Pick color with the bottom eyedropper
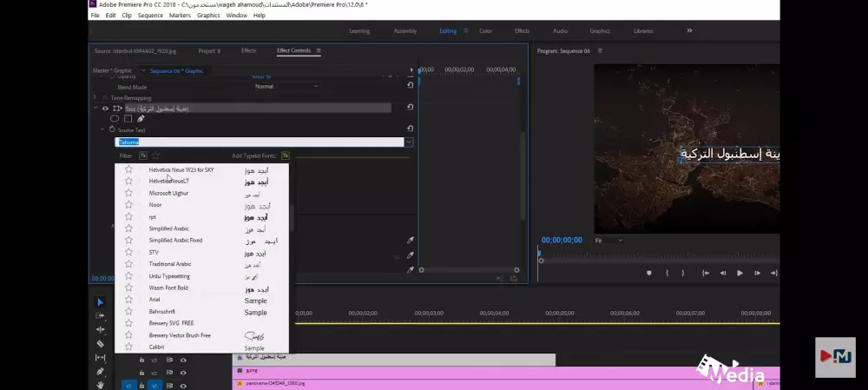 click(x=411, y=270)
